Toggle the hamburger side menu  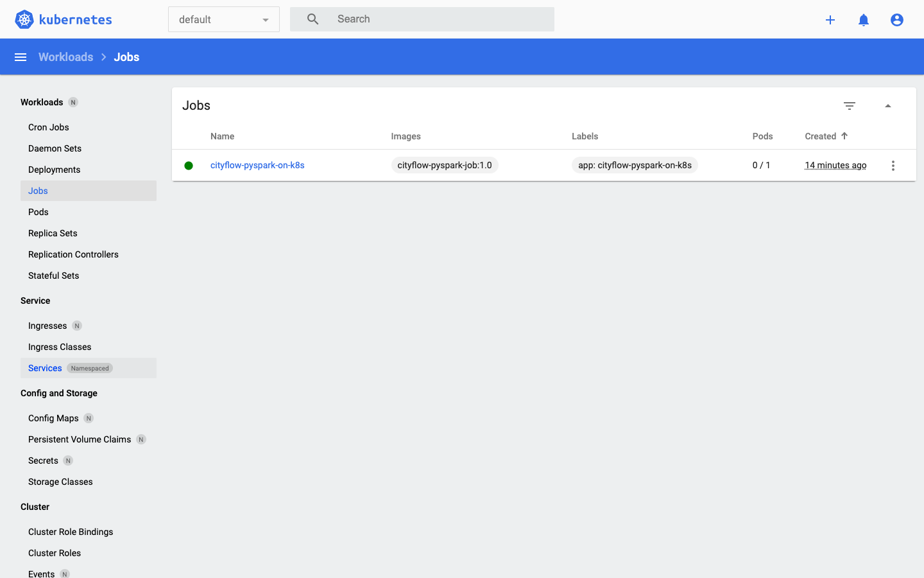tap(21, 57)
